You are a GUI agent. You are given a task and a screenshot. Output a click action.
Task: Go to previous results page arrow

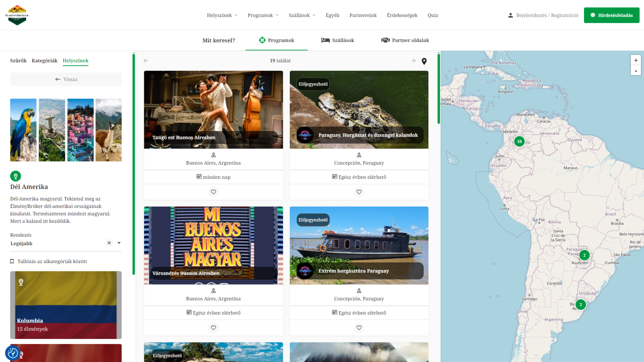tap(146, 61)
